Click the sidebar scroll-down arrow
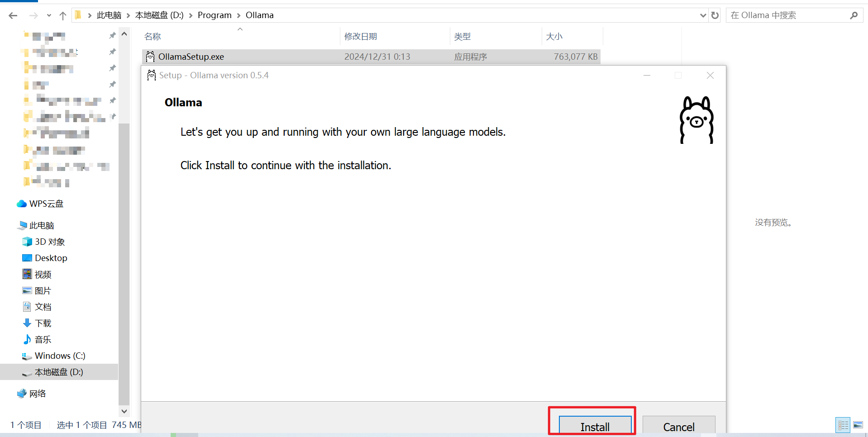The image size is (868, 437). coord(124,411)
